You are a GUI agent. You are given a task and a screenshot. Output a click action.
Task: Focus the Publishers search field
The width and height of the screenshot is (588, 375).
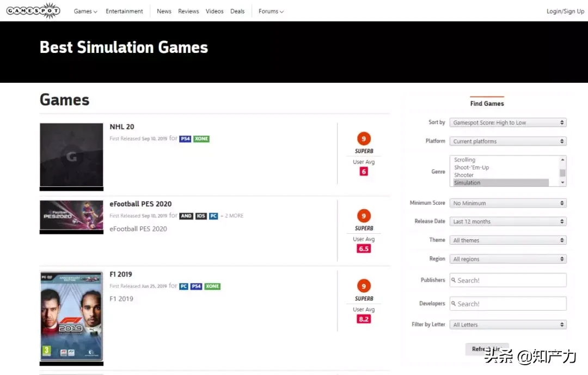tap(508, 280)
